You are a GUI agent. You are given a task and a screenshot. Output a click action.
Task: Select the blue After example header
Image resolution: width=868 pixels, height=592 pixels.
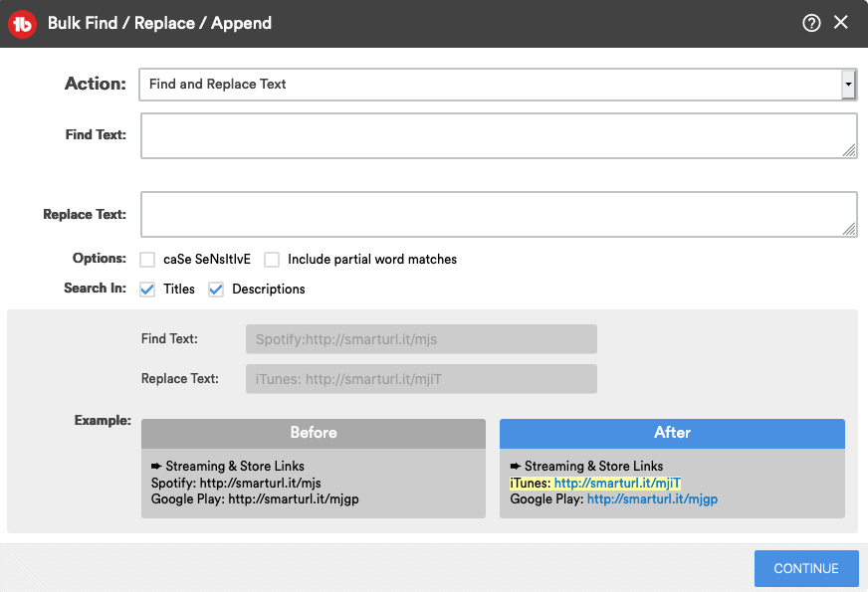[672, 433]
